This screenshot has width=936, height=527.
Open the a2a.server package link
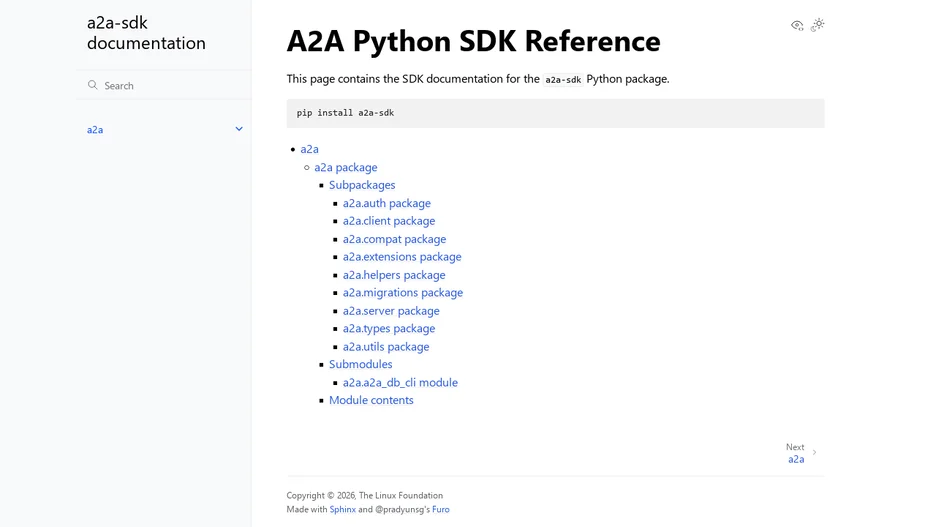click(390, 310)
